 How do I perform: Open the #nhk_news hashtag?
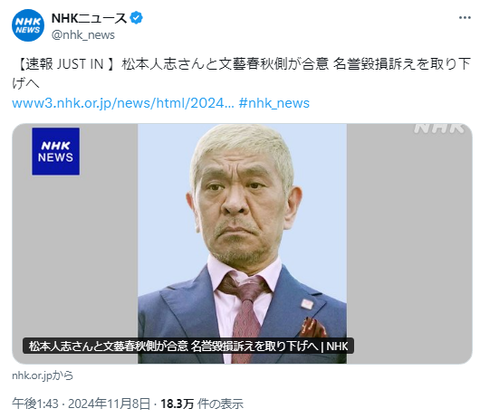click(274, 103)
